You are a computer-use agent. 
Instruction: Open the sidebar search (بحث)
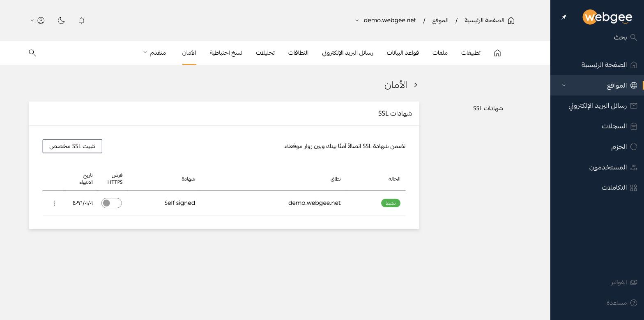coord(625,37)
